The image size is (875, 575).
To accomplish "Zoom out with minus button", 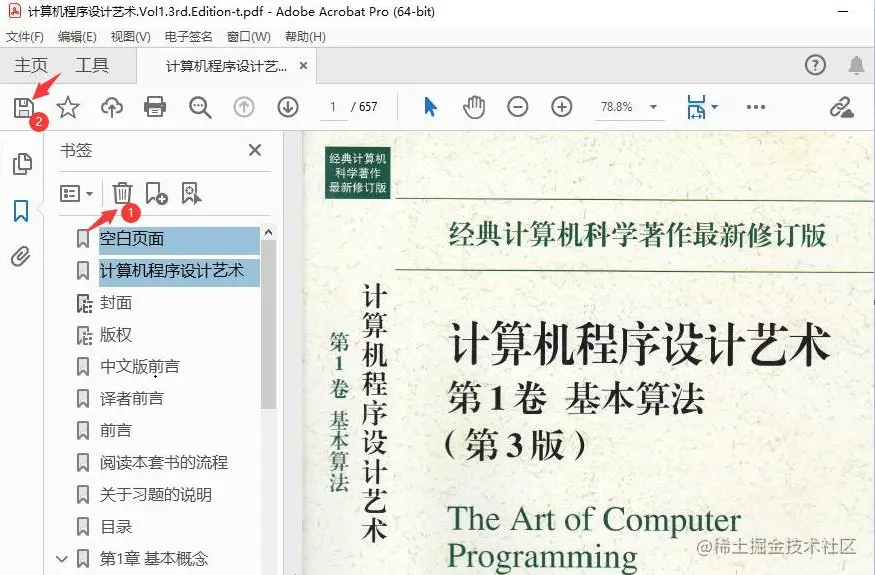I will pyautogui.click(x=518, y=107).
